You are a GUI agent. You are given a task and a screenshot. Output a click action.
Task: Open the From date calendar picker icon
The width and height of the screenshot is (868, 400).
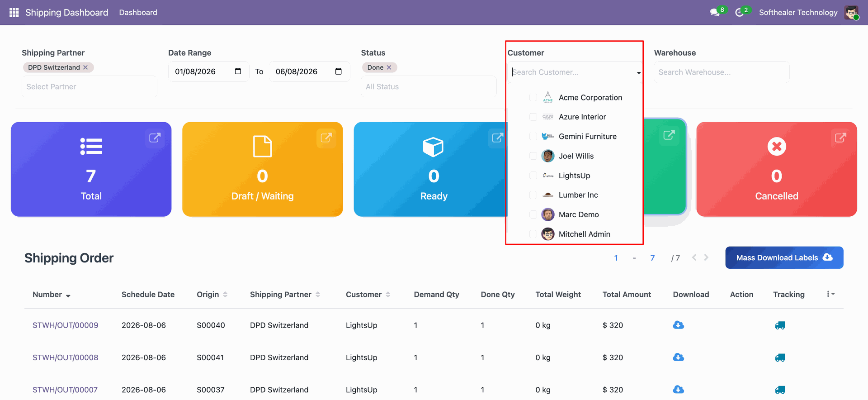[238, 71]
